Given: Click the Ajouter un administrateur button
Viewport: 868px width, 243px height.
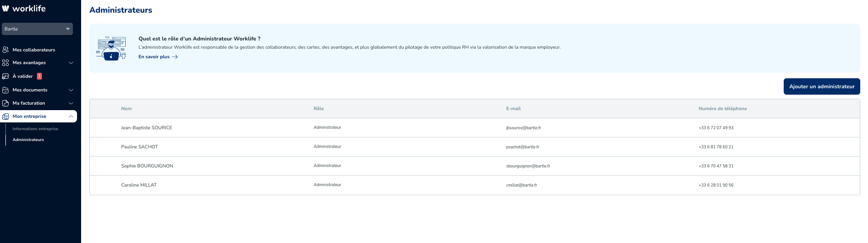Looking at the screenshot, I should point(822,86).
